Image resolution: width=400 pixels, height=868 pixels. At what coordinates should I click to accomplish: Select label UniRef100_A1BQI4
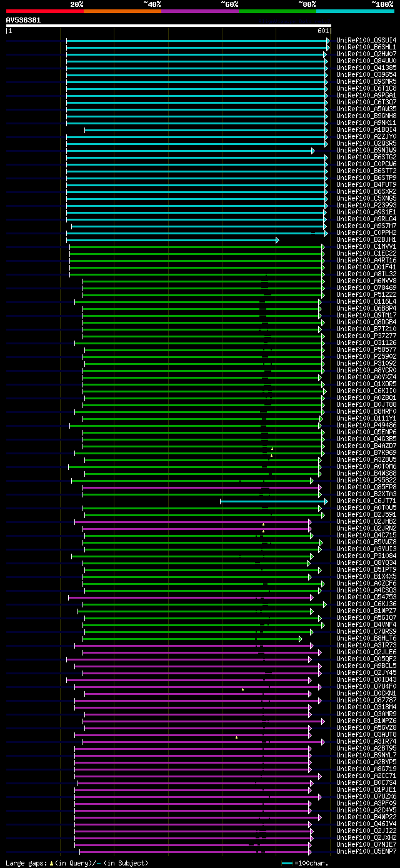[366, 129]
